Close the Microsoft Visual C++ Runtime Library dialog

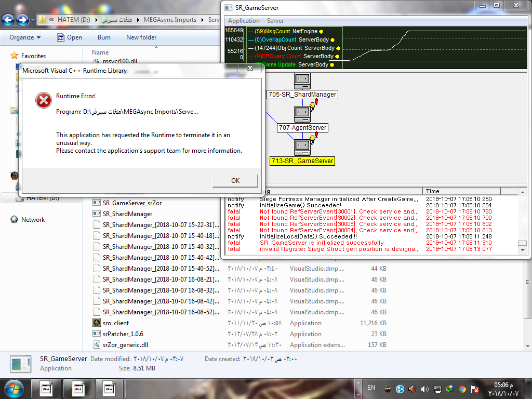tap(250, 68)
